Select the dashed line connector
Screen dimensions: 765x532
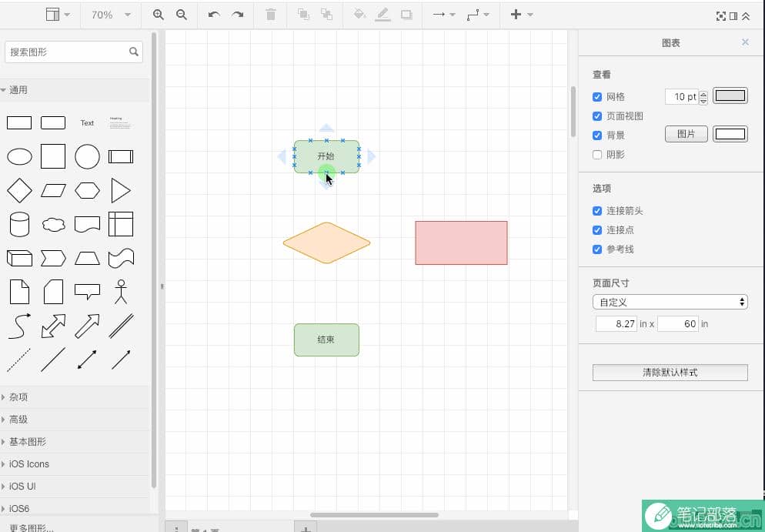point(19,360)
